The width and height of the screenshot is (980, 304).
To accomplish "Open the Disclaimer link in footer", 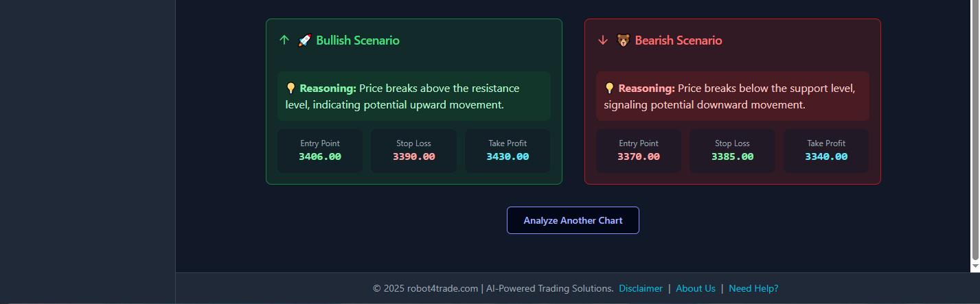I will click(641, 289).
